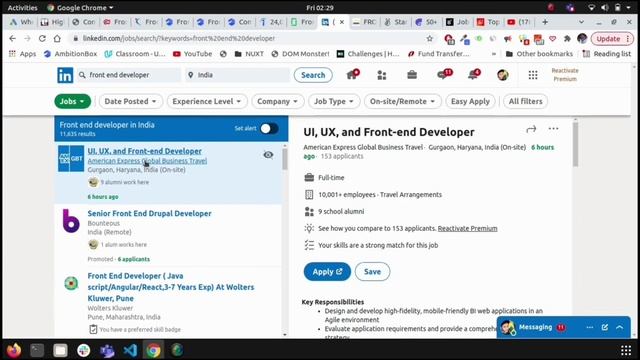Open YouTube bookmark
The width and height of the screenshot is (640, 360).
pyautogui.click(x=193, y=54)
